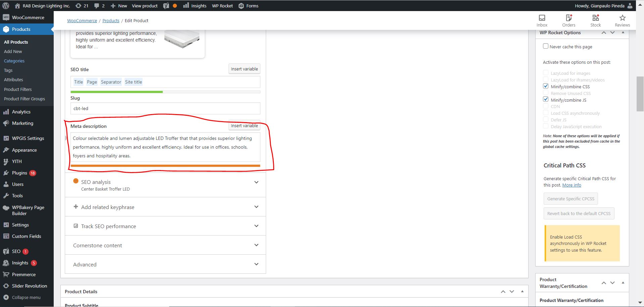Click the WordPress logo in admin bar
Image resolution: width=644 pixels, height=307 pixels.
pos(6,6)
